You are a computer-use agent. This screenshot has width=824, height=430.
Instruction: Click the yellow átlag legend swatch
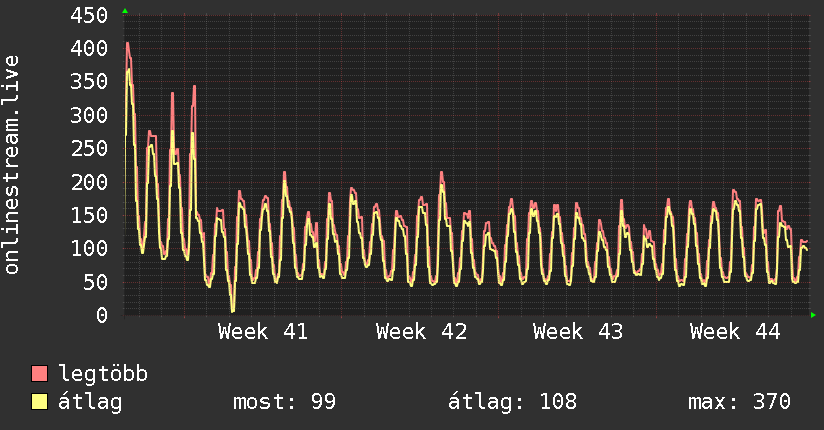39,402
